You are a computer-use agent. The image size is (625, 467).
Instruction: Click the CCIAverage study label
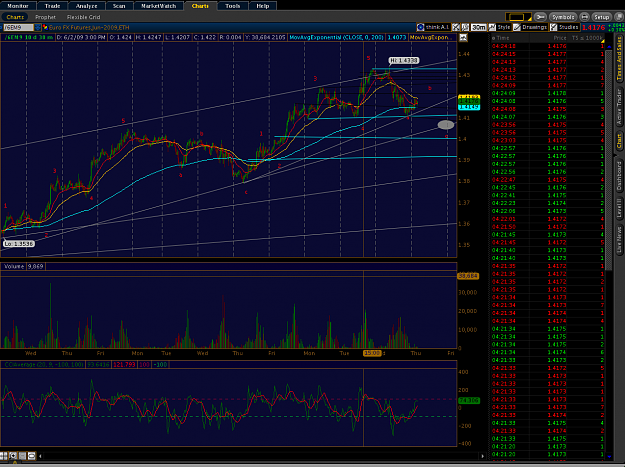click(43, 365)
